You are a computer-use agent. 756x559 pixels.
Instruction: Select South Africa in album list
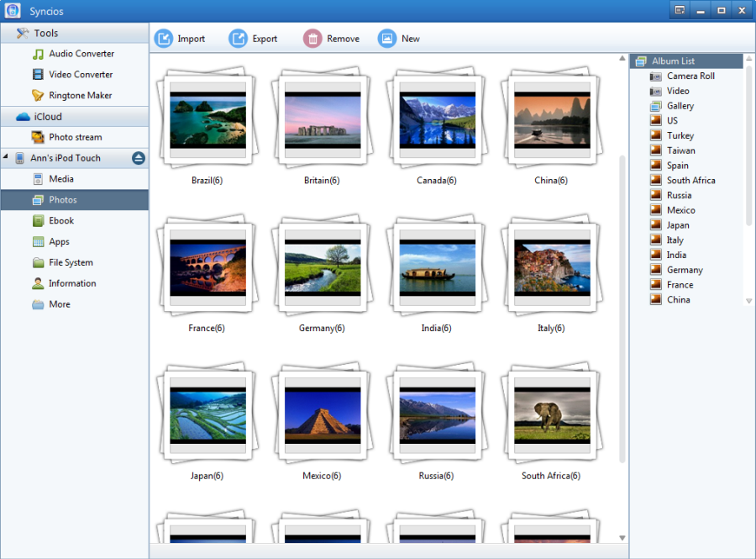690,181
